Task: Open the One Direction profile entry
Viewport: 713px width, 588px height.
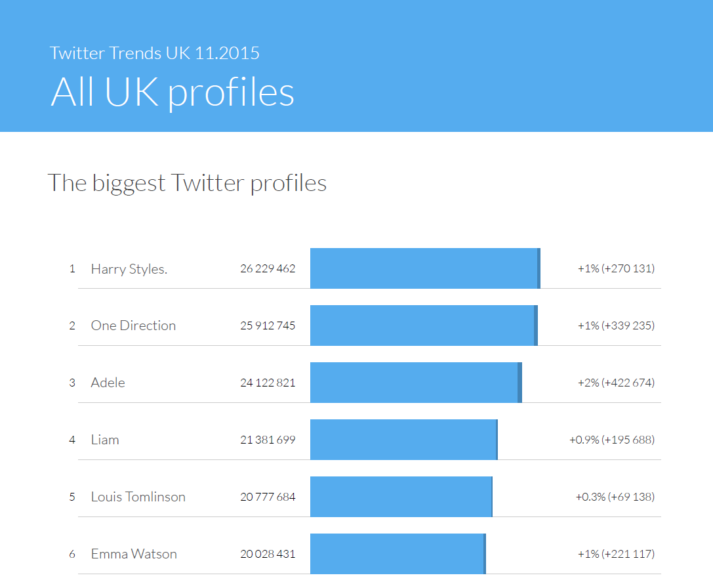Action: 133,326
